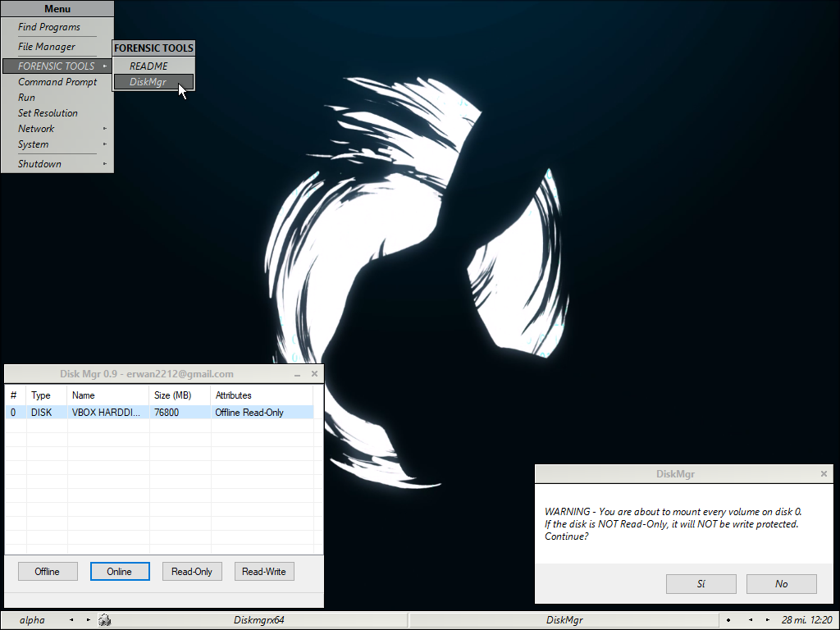
Task: Click the bullet icon left of the clock
Action: [x=728, y=620]
